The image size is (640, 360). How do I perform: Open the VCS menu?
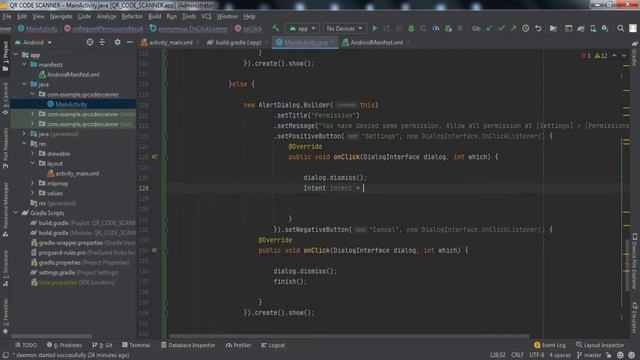click(206, 16)
